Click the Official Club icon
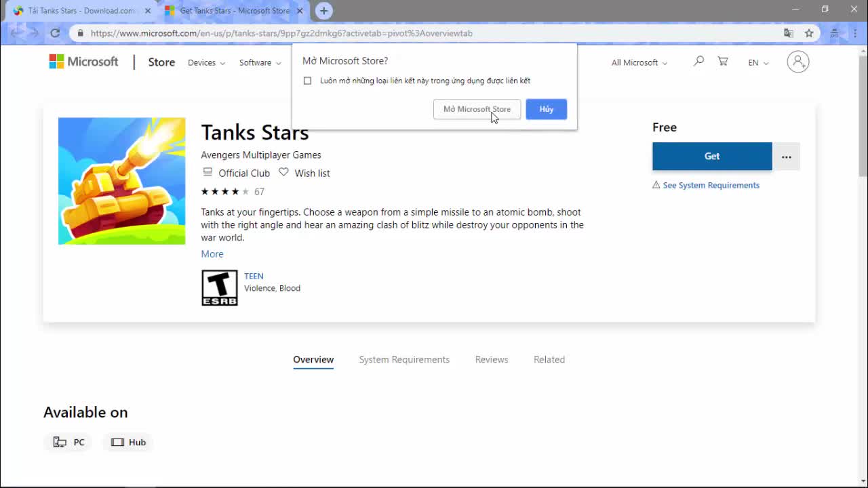 coord(208,172)
